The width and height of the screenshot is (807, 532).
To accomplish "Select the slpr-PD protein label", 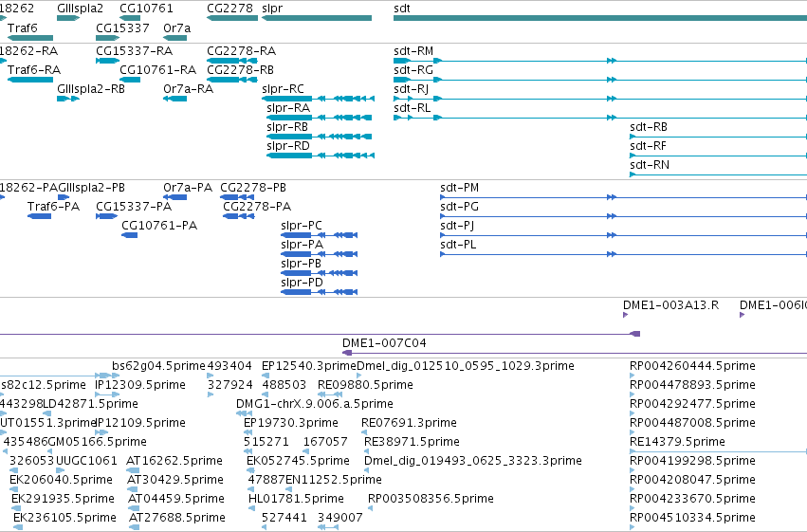I will coord(303,283).
